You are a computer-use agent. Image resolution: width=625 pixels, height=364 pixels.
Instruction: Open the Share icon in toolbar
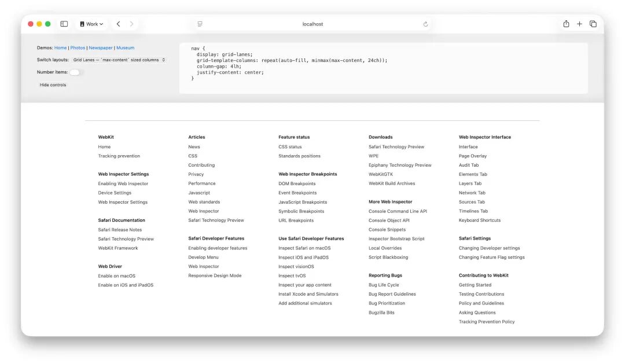566,24
